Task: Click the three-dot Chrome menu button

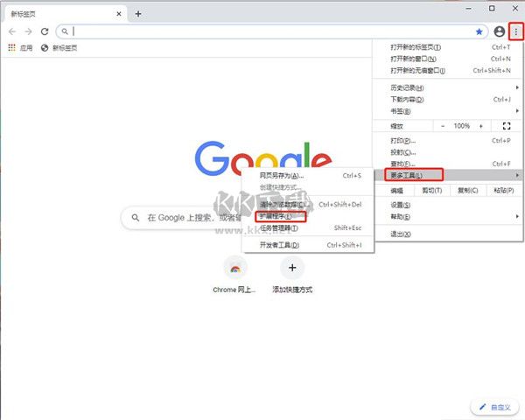Action: click(x=516, y=31)
